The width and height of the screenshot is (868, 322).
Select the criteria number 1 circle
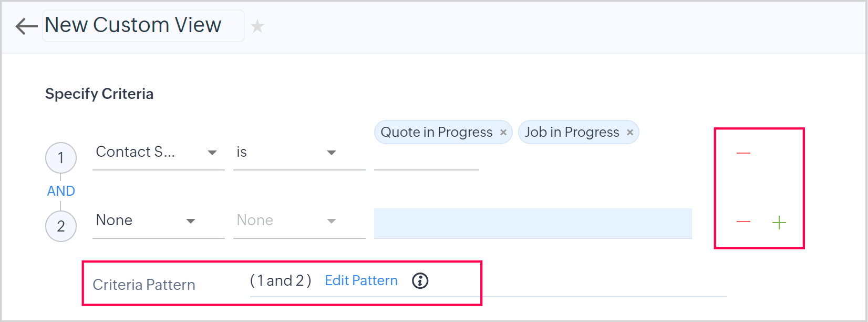61,158
